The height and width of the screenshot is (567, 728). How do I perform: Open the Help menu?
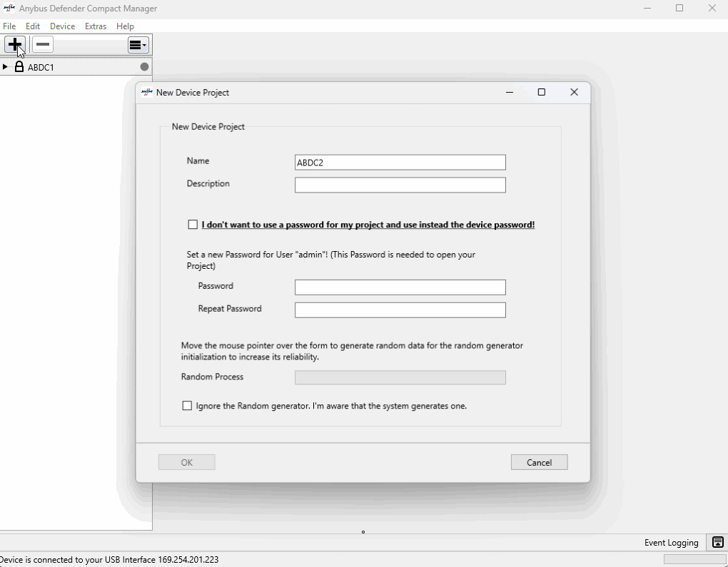click(125, 26)
